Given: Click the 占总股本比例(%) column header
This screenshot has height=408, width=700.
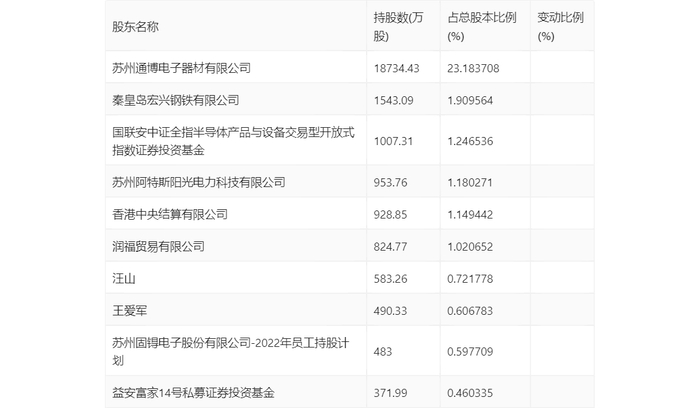Looking at the screenshot, I should 482,27.
